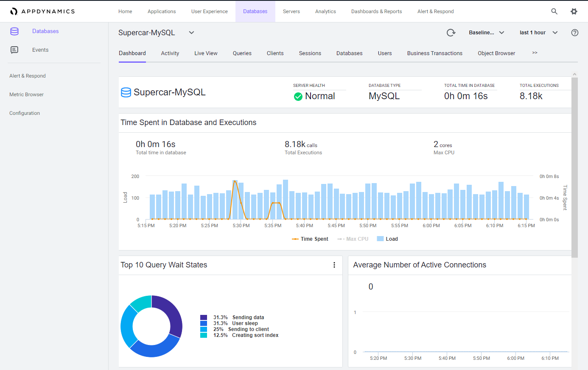This screenshot has width=588, height=370.
Task: Open the search magnifier icon
Action: coord(554,11)
